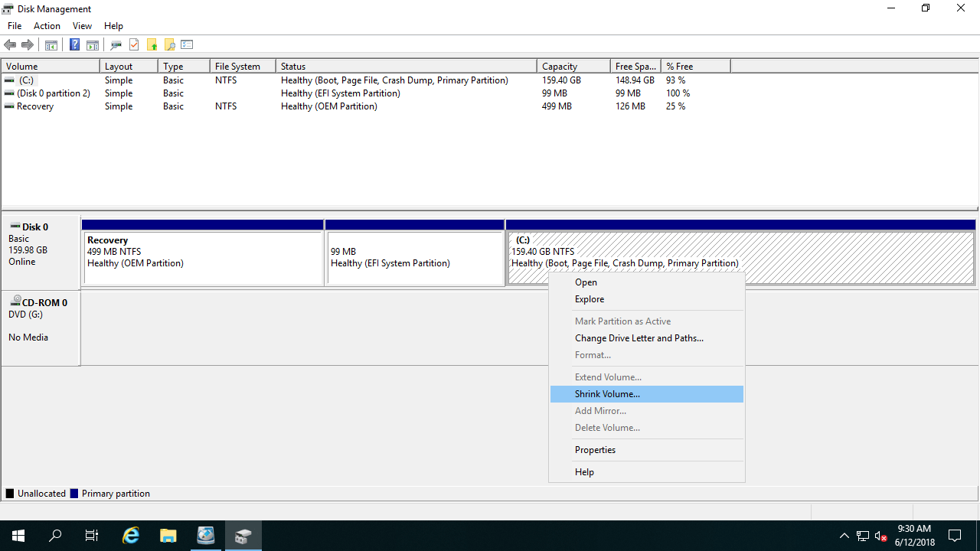Unmute the speaker in the system tray

pyautogui.click(x=879, y=535)
